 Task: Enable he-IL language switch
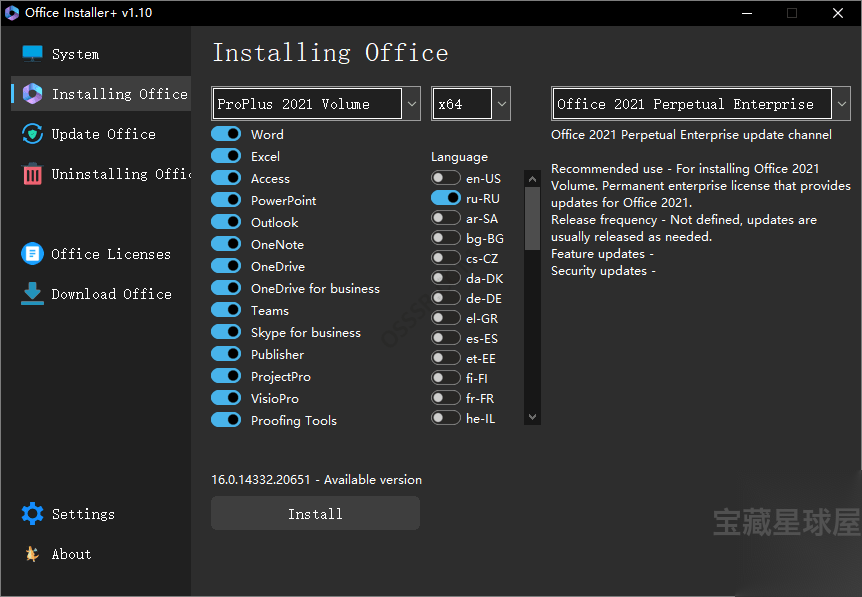tap(446, 417)
